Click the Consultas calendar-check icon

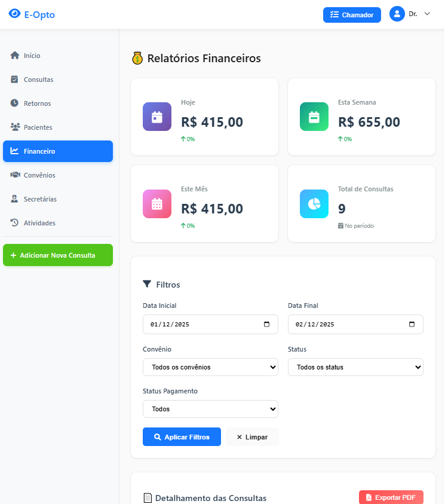pos(14,79)
